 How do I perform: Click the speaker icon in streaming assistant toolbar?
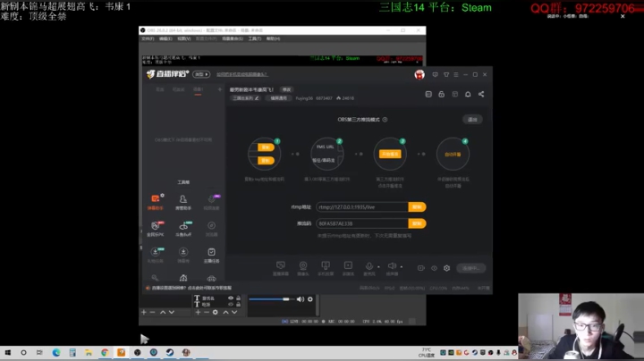pyautogui.click(x=392, y=266)
